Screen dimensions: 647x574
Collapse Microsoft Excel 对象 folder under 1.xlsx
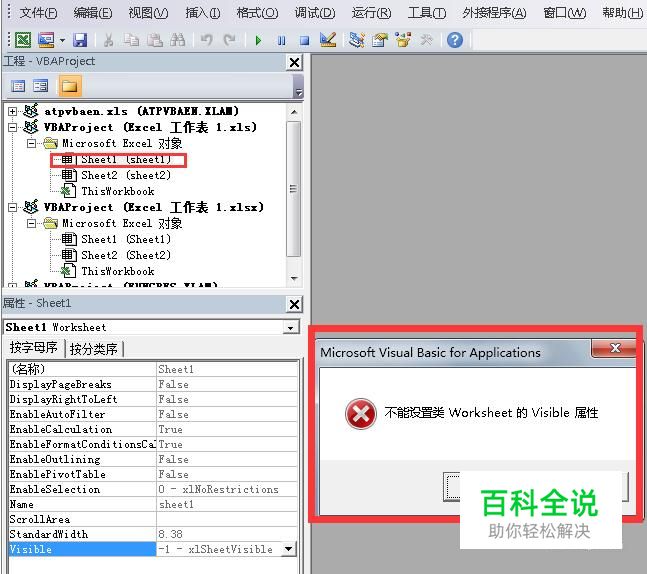[x=31, y=223]
